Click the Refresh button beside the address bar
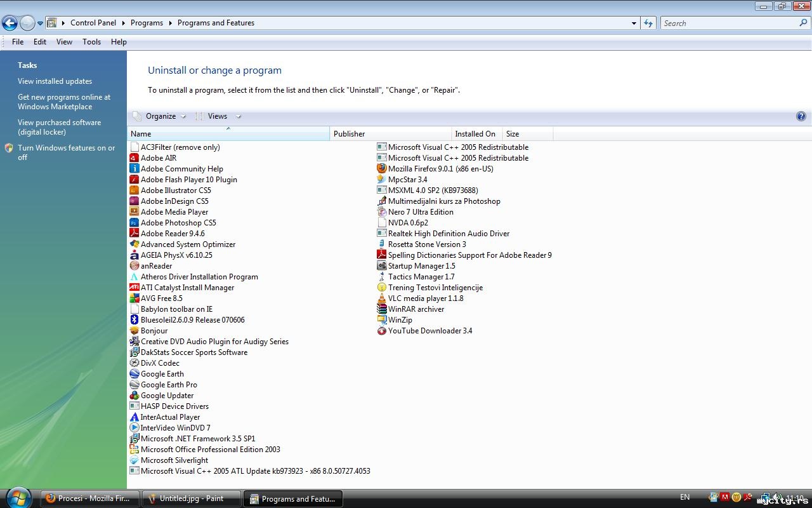This screenshot has height=508, width=812. [648, 23]
